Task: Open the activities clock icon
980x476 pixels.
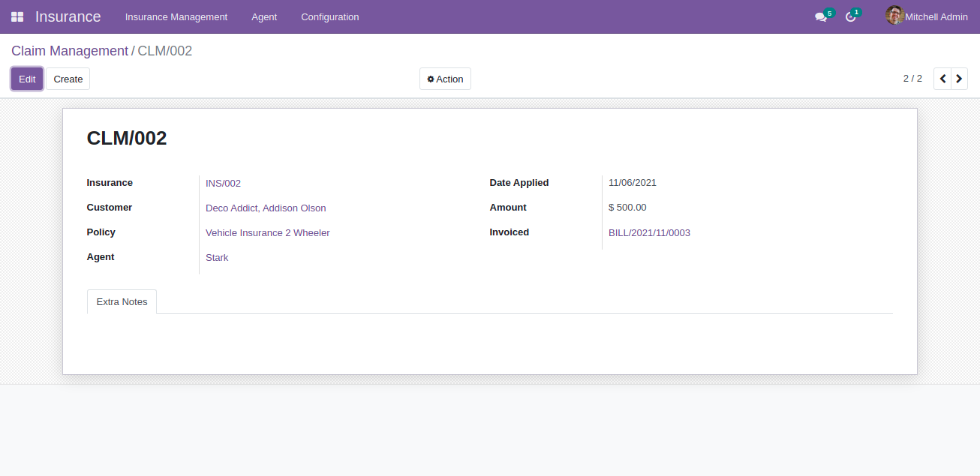Action: [x=850, y=16]
